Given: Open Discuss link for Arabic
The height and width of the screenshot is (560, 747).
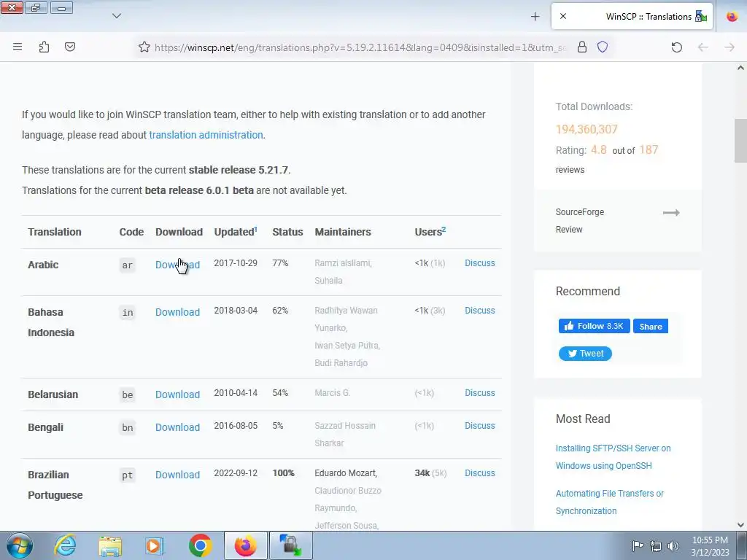Looking at the screenshot, I should point(480,262).
